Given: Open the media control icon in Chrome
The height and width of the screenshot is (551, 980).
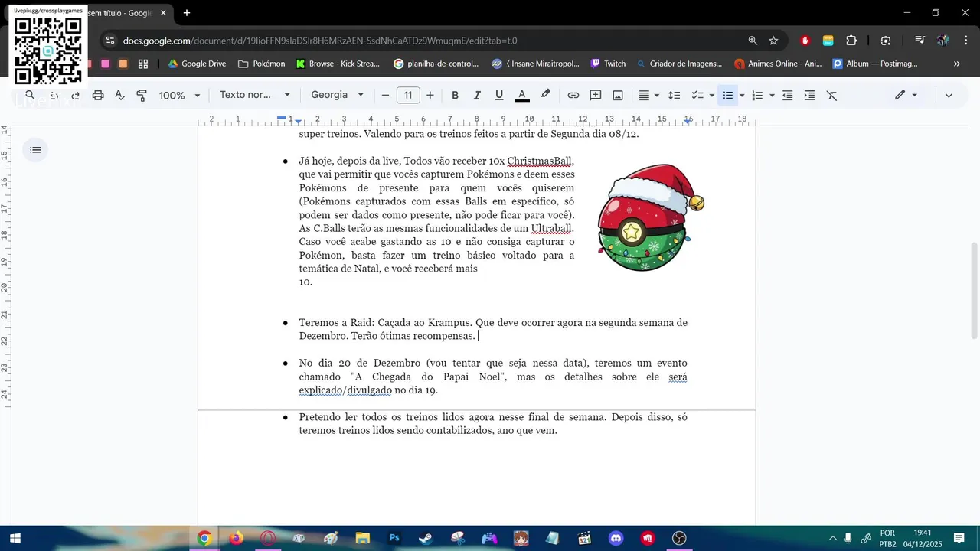Looking at the screenshot, I should [920, 41].
